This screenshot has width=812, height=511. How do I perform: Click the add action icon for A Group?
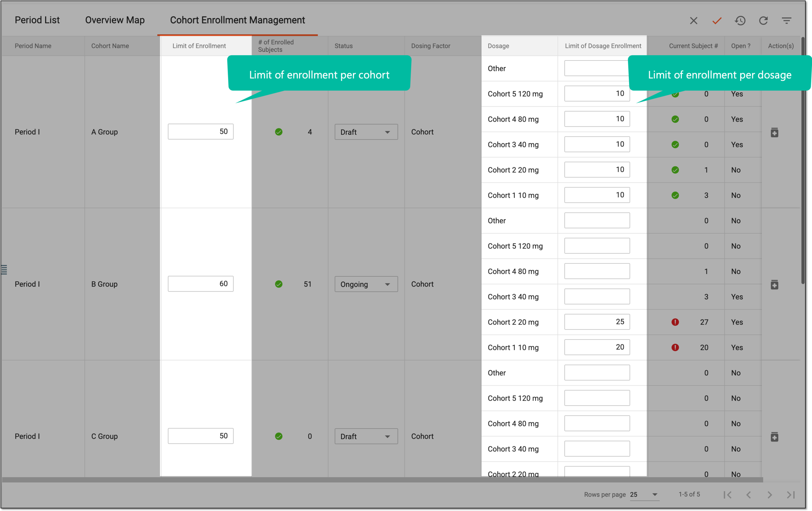[774, 132]
